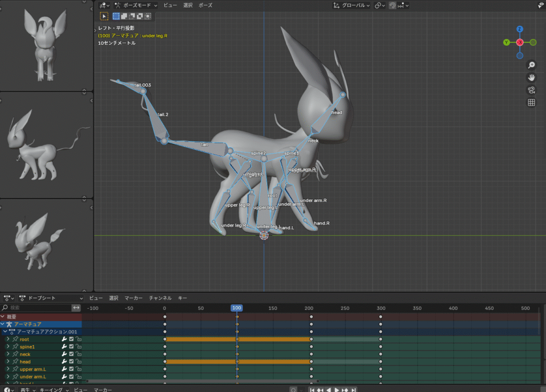The image size is (546, 392).
Task: Click the zoom magnifier icon in the viewport
Action: click(531, 65)
